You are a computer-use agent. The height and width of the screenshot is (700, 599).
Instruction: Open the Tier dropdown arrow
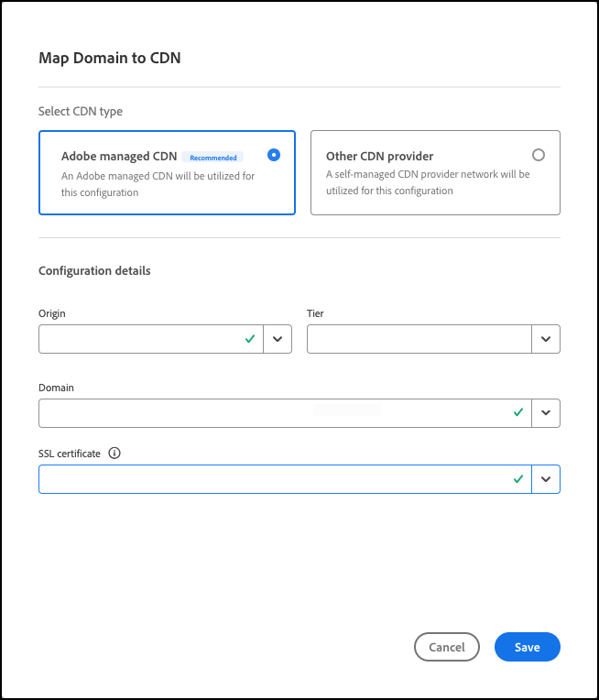point(546,339)
